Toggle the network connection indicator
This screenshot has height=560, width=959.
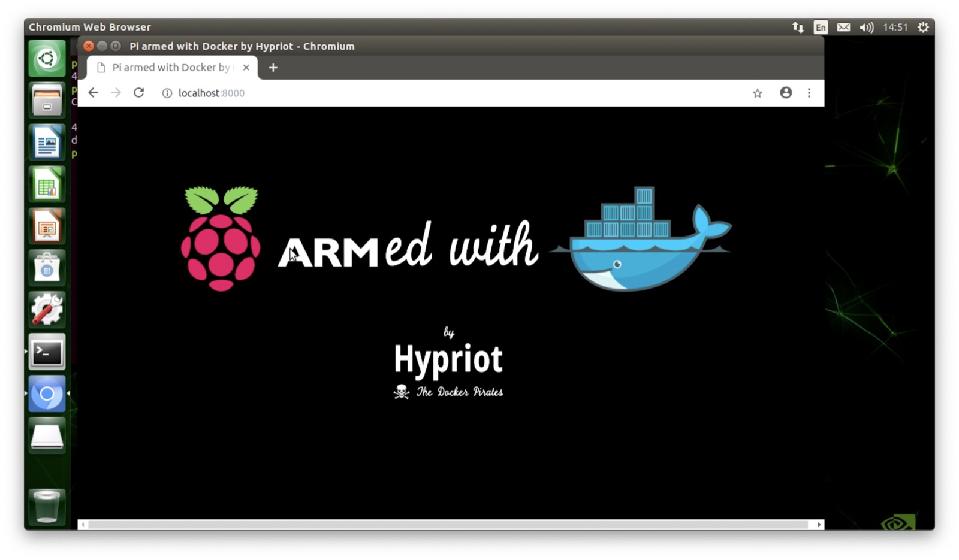click(798, 27)
